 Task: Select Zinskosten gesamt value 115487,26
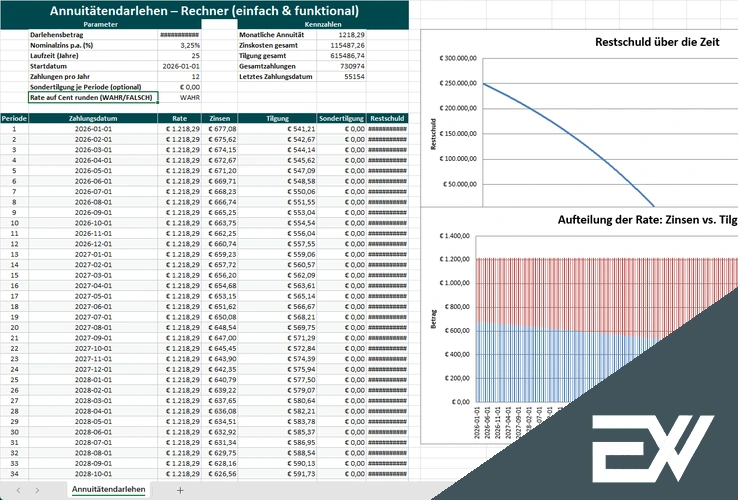341,46
